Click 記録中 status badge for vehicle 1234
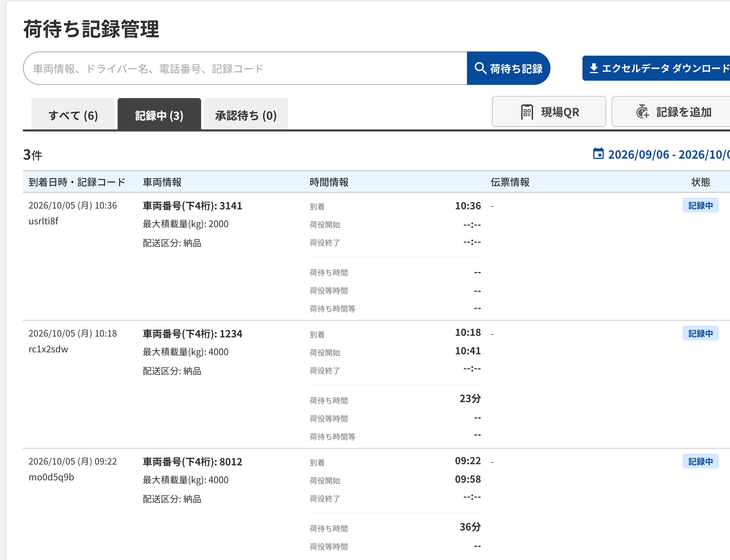Screen dimensions: 730x560 [x=700, y=334]
